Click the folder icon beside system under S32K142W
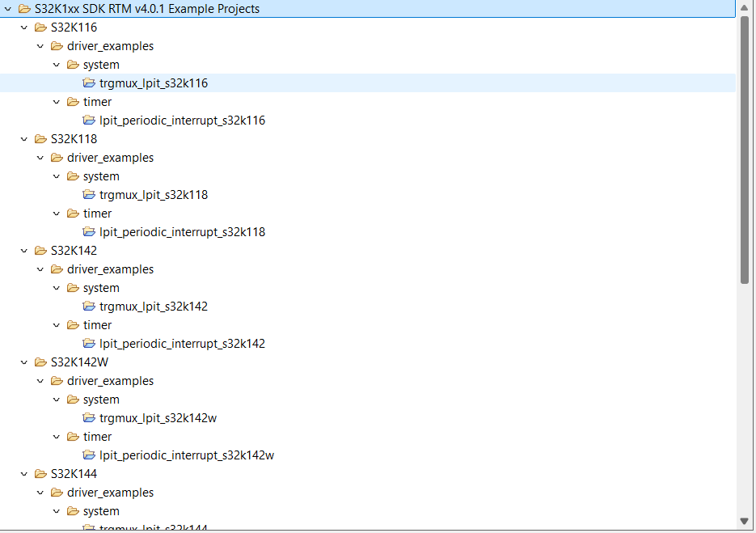Image resolution: width=756 pixels, height=533 pixels. pos(73,399)
